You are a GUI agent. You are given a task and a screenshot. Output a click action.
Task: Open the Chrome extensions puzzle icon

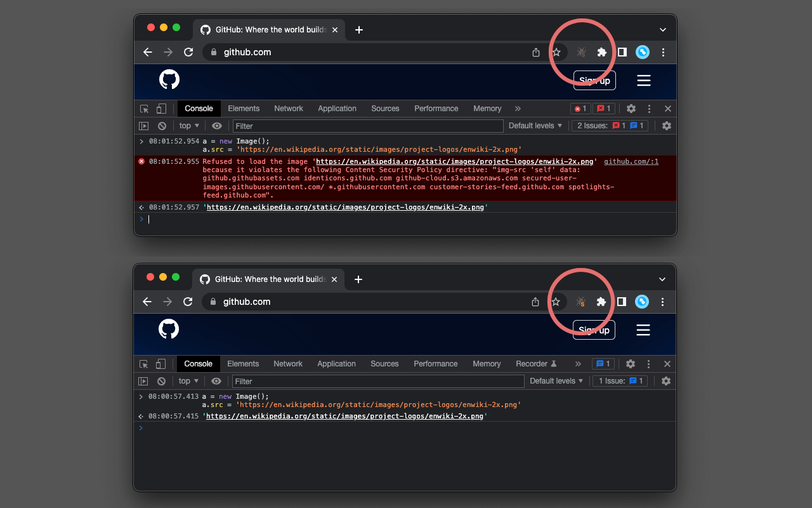(x=601, y=52)
